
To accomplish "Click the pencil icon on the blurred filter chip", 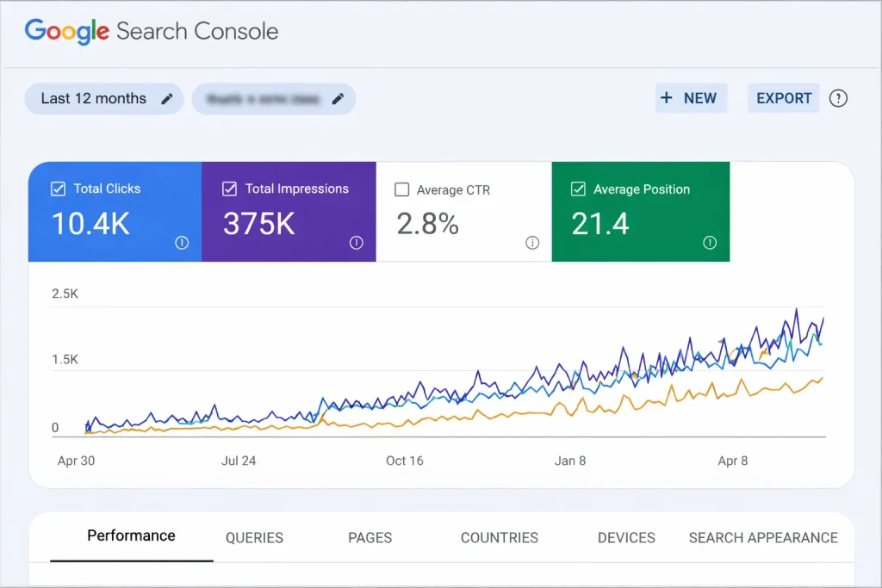I will tap(339, 99).
